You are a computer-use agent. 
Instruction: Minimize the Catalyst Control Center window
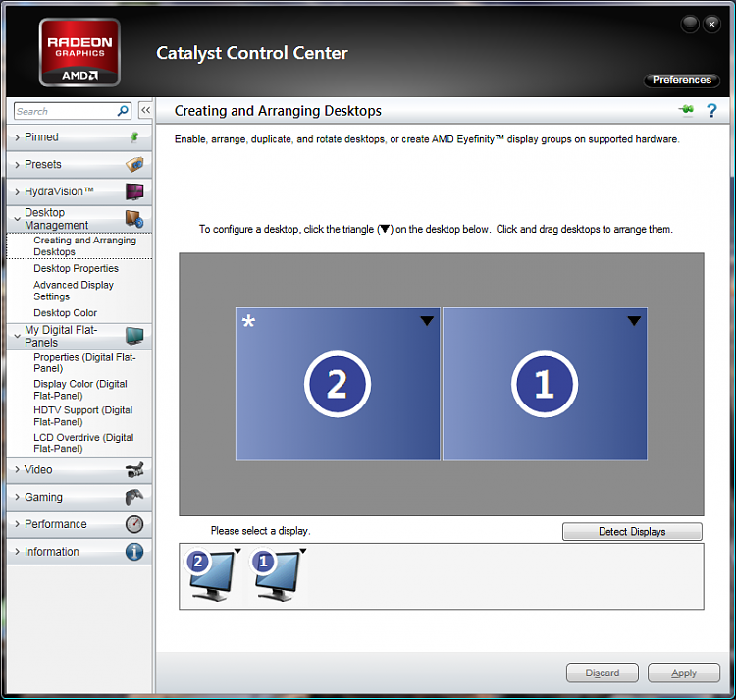click(x=690, y=24)
